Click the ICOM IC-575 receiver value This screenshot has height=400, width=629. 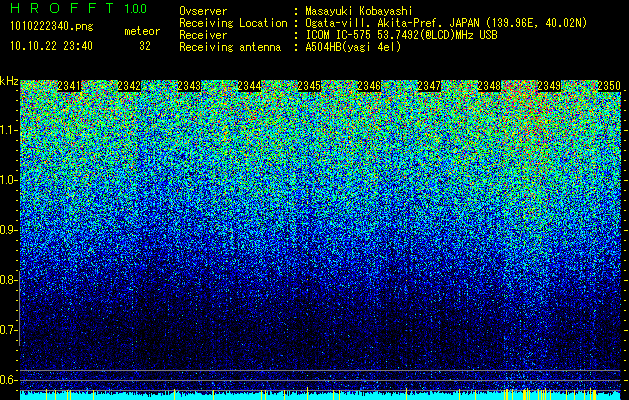402,35
